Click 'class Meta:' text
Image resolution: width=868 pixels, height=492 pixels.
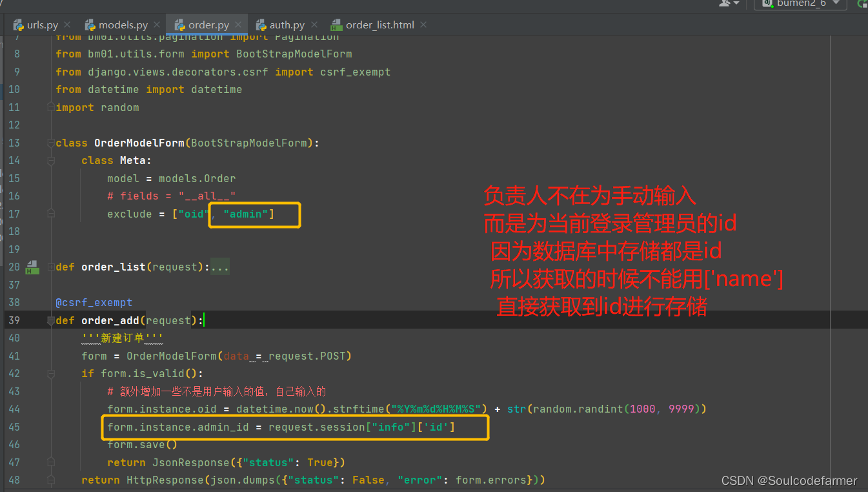[x=117, y=161]
